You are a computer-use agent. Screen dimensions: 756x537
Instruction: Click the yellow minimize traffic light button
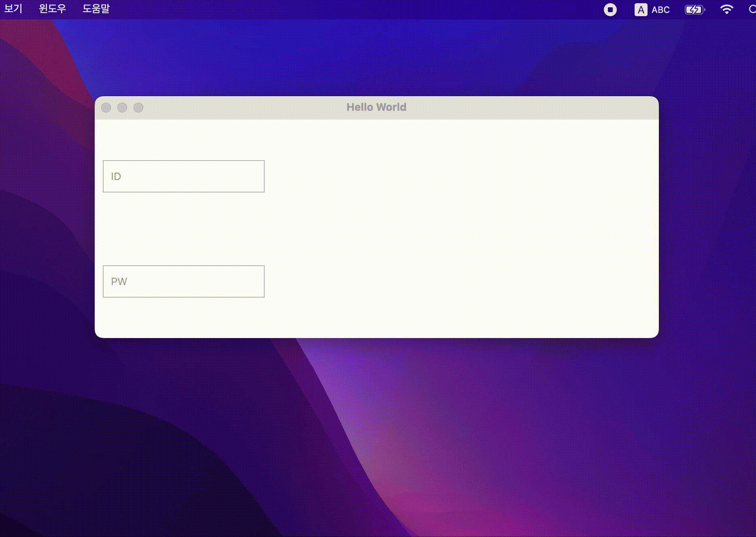coord(122,108)
